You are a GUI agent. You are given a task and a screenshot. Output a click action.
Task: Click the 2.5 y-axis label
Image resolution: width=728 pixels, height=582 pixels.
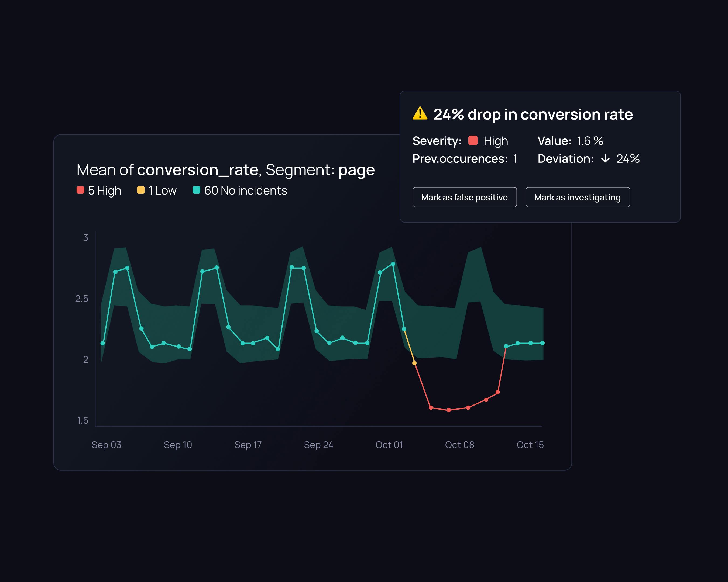82,299
